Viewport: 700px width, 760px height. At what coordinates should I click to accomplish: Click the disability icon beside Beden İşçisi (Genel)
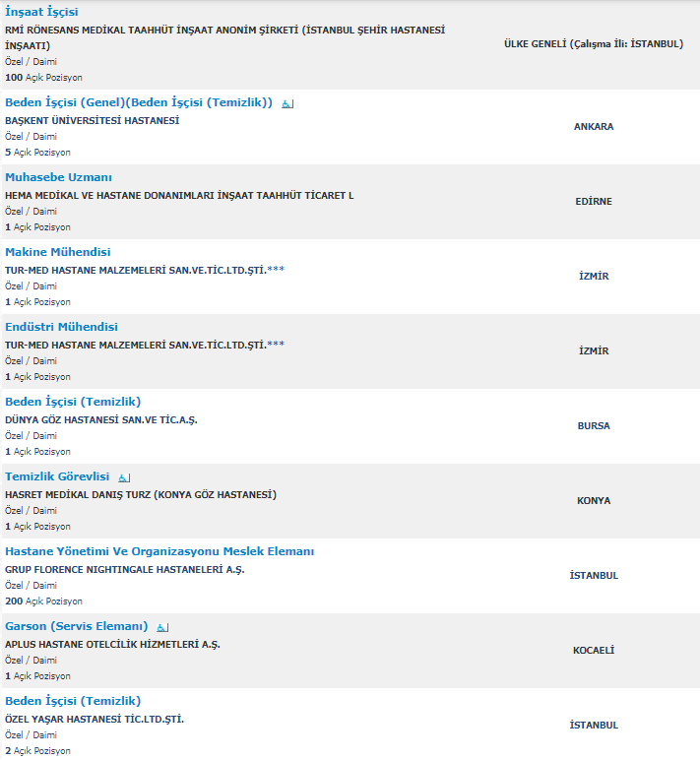(287, 103)
